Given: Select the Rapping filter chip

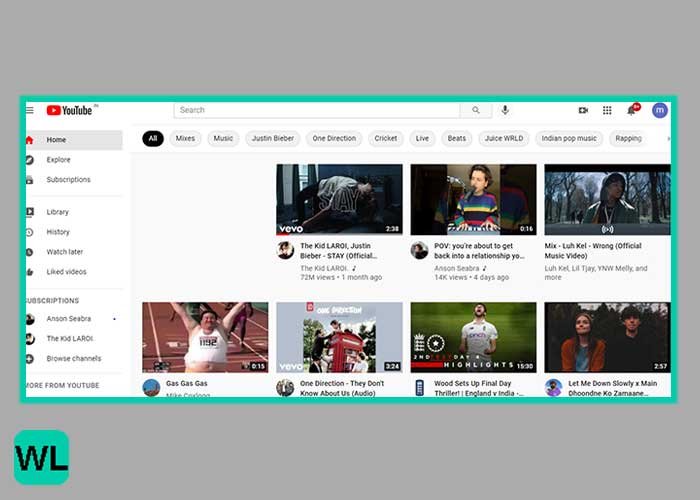Looking at the screenshot, I should tap(628, 138).
